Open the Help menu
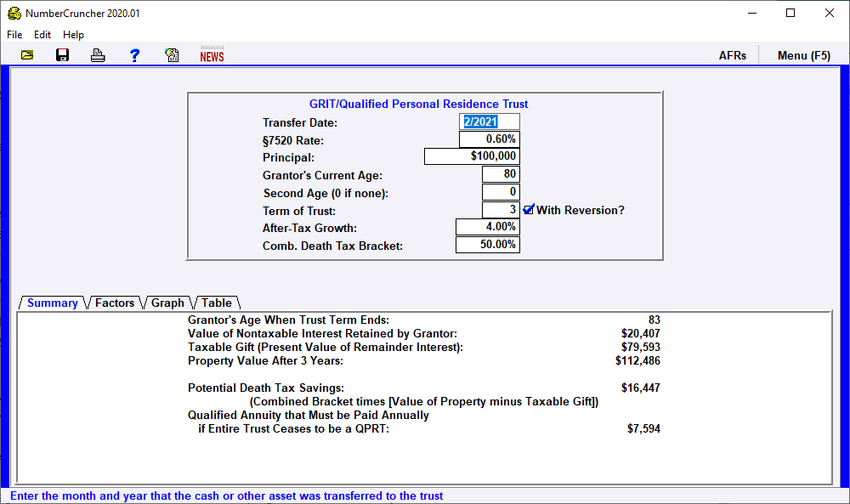The height and width of the screenshot is (504, 850). [73, 35]
